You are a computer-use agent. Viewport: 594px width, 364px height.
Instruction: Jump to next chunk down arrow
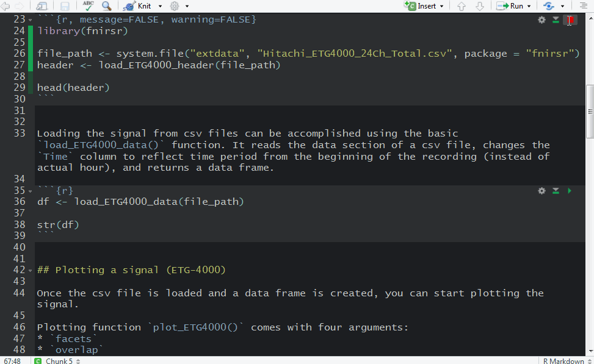tap(480, 6)
